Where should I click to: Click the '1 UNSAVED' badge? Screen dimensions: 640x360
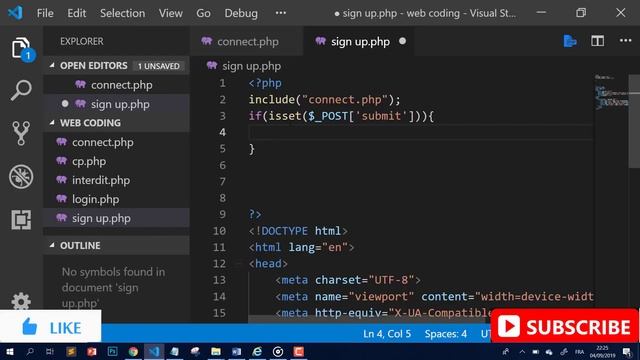158,66
